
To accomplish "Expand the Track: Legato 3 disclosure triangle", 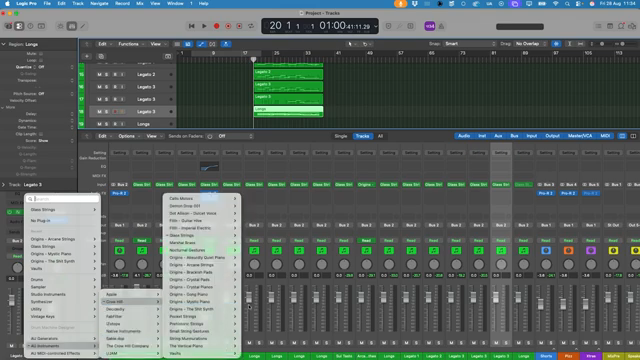I will pyautogui.click(x=4, y=184).
